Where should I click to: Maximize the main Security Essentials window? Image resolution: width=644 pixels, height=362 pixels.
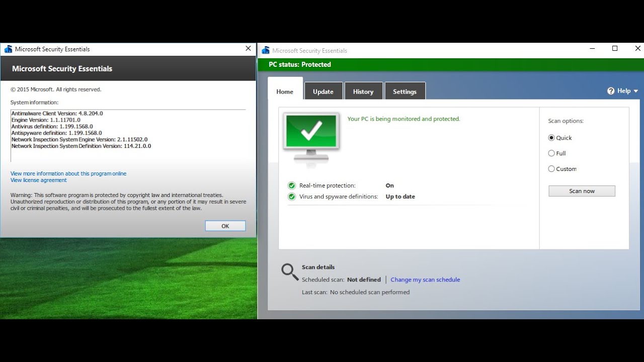(615, 48)
